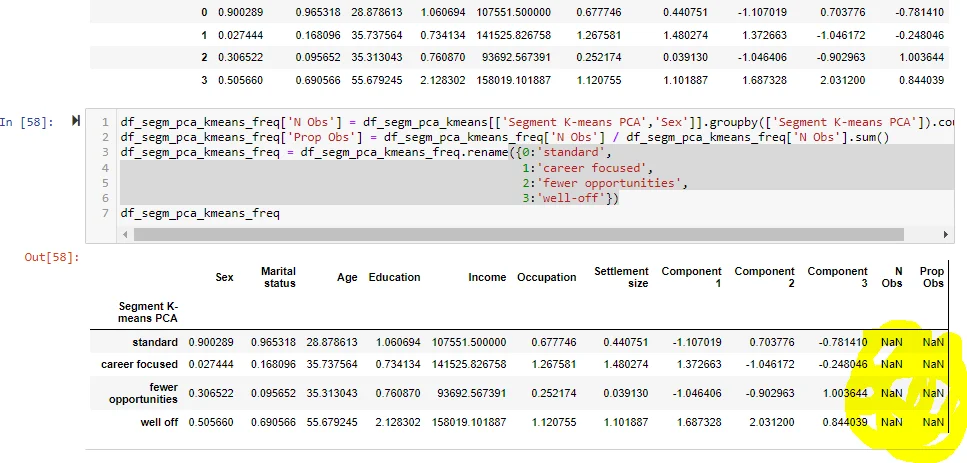Image resolution: width=967 pixels, height=463 pixels.
Task: Click the right arrow of the code scrollbar
Action: click(947, 234)
